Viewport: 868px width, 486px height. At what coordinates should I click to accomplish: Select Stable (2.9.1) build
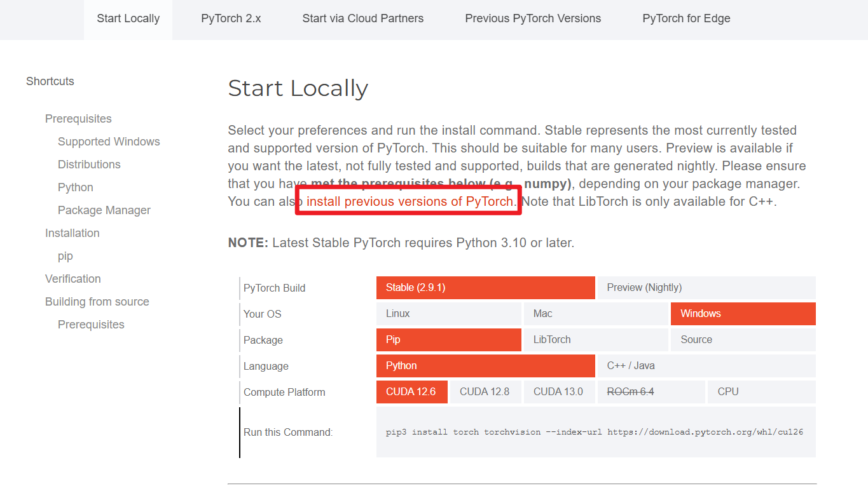(x=486, y=288)
